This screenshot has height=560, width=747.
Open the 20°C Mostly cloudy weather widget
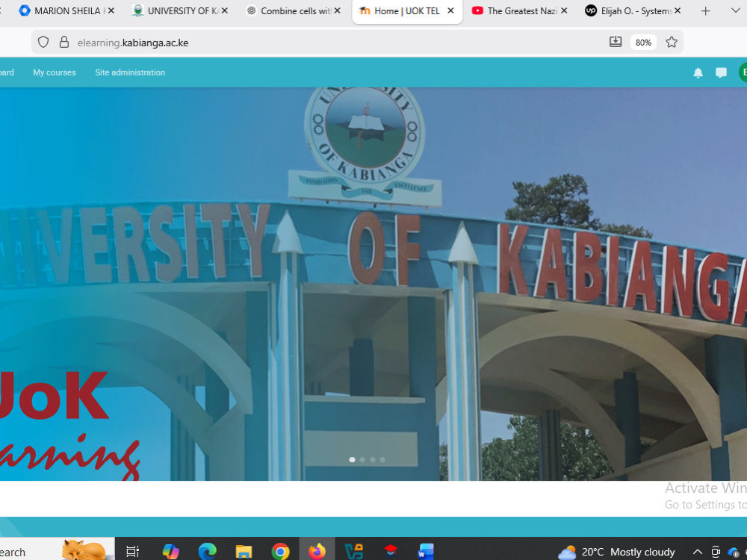coord(616,552)
